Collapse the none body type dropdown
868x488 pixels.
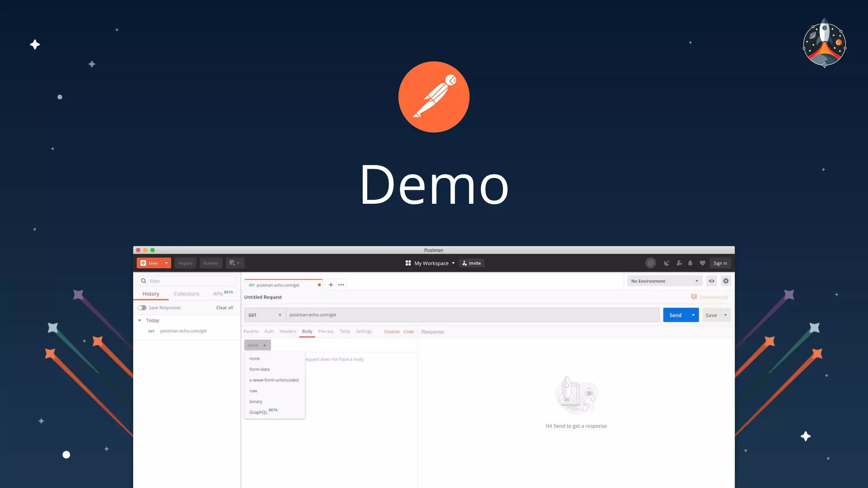click(257, 345)
